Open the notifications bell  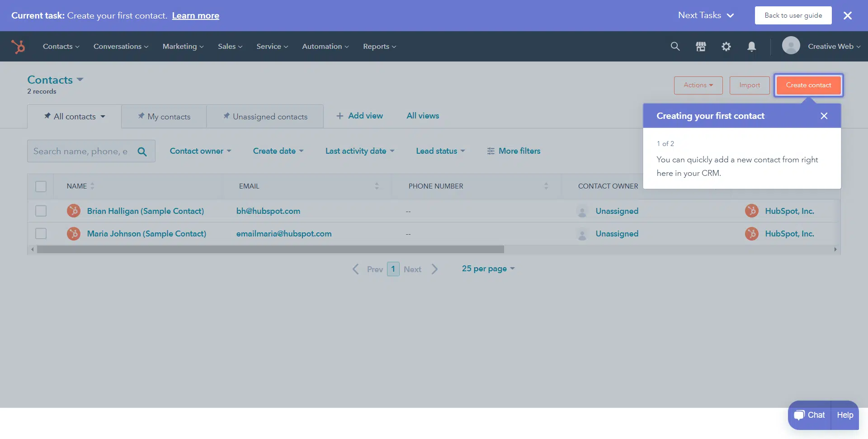point(751,46)
